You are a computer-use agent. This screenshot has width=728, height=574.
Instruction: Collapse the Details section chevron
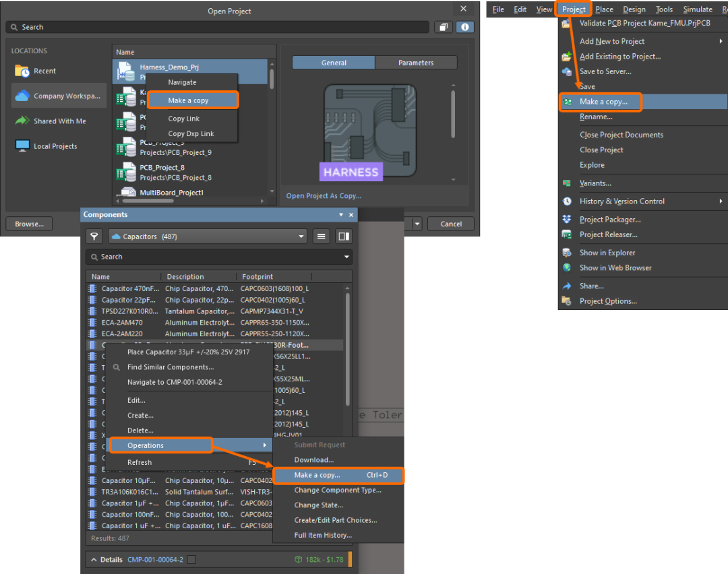coord(94,560)
